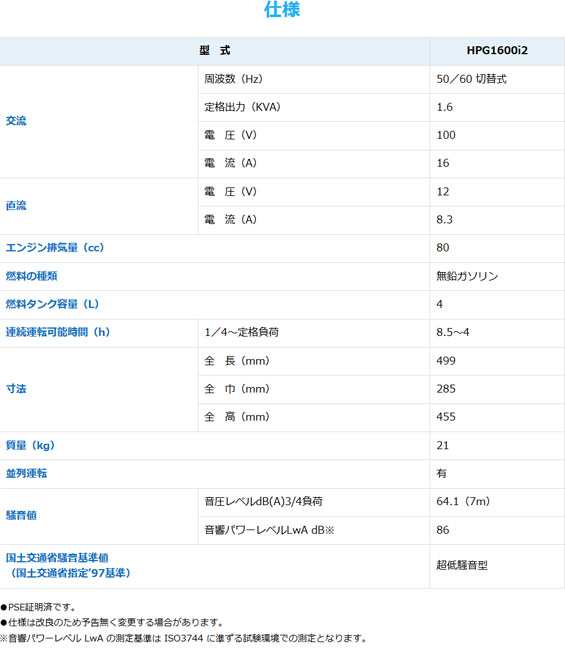The width and height of the screenshot is (565, 650).
Task: Select the 定格出力 (KVA) label
Action: click(242, 107)
